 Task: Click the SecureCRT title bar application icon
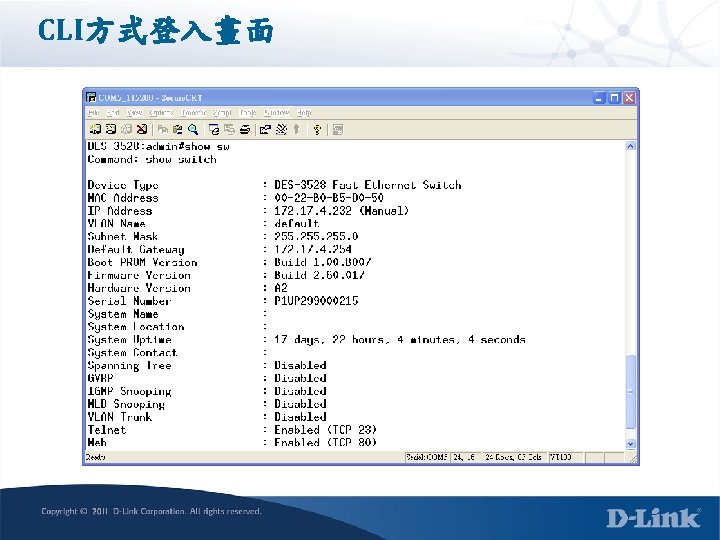(91, 97)
